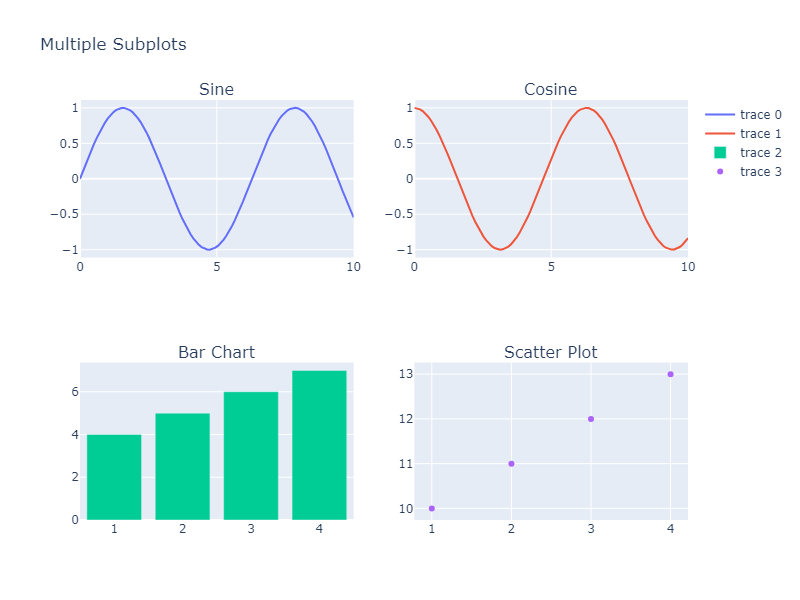
Task: Click the red trace 1 legend line
Action: coord(721,134)
